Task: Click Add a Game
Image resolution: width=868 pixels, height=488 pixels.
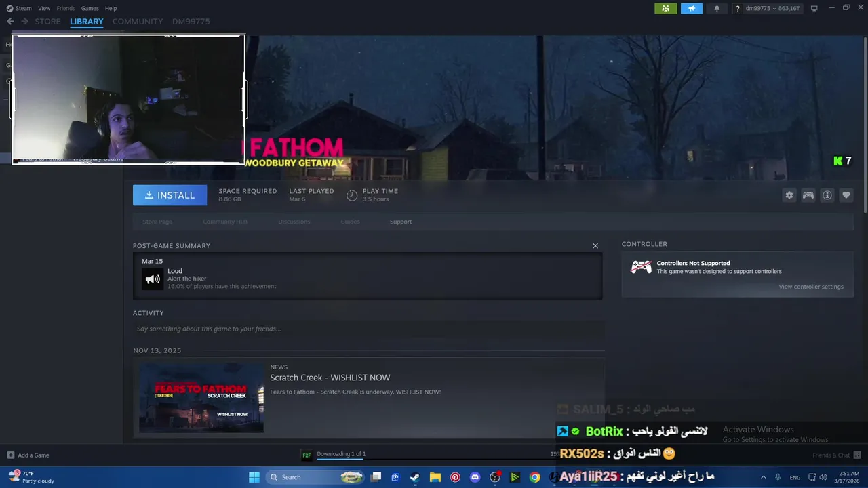Action: (28, 455)
